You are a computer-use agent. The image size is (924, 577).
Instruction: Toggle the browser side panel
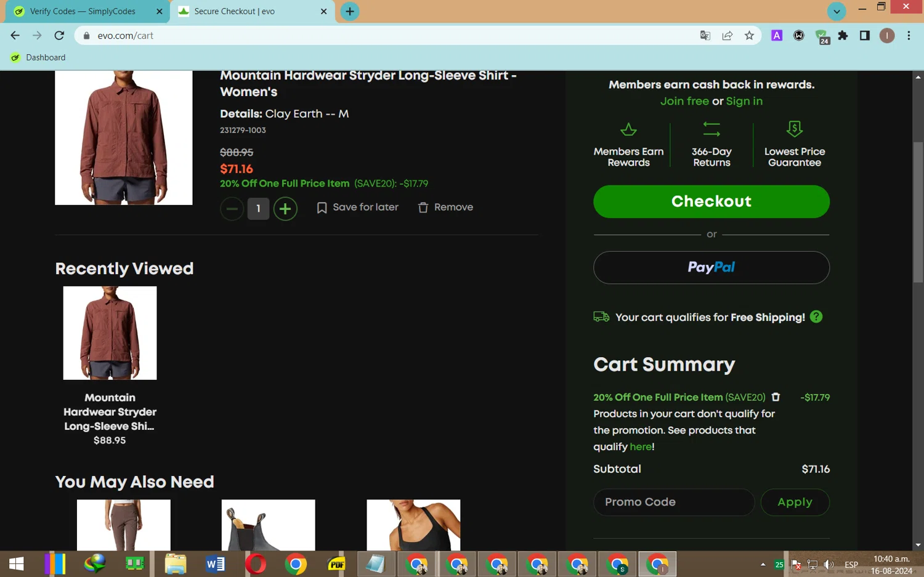click(865, 36)
